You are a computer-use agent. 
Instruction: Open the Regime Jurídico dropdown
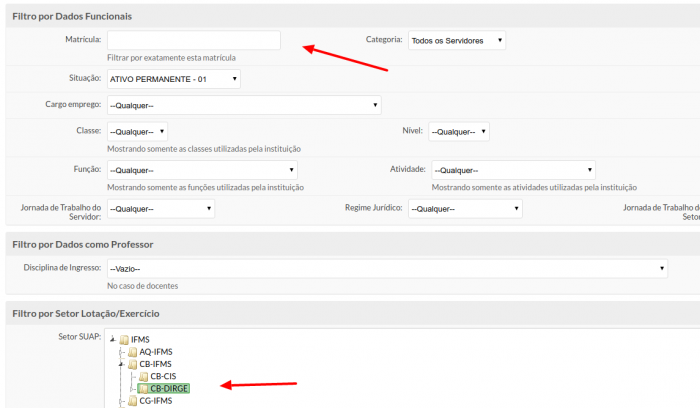(465, 209)
